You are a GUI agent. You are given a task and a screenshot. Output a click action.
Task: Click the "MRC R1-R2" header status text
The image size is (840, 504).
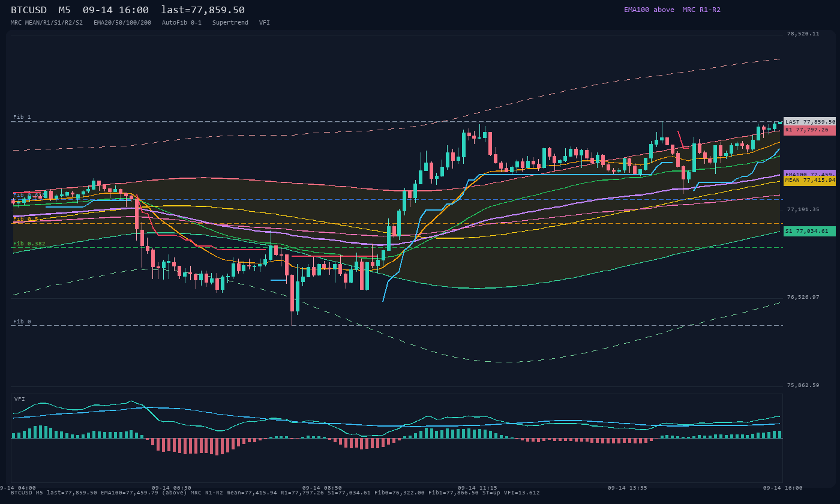click(701, 10)
